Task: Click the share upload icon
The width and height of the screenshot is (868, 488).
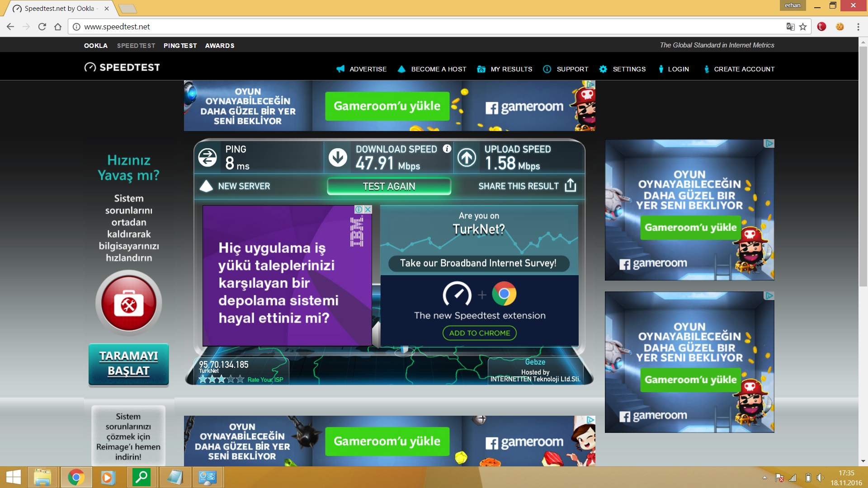Action: click(571, 185)
